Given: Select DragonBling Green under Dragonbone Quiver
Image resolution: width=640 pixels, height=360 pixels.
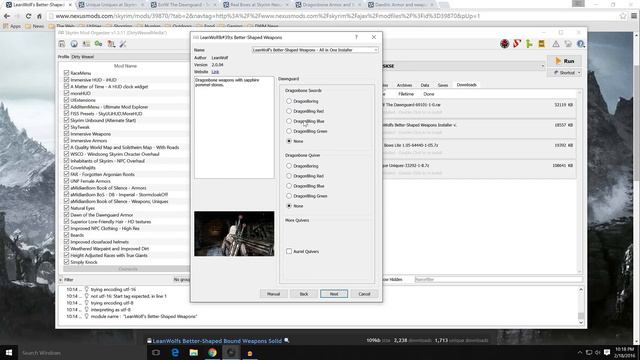Looking at the screenshot, I should [x=289, y=196].
